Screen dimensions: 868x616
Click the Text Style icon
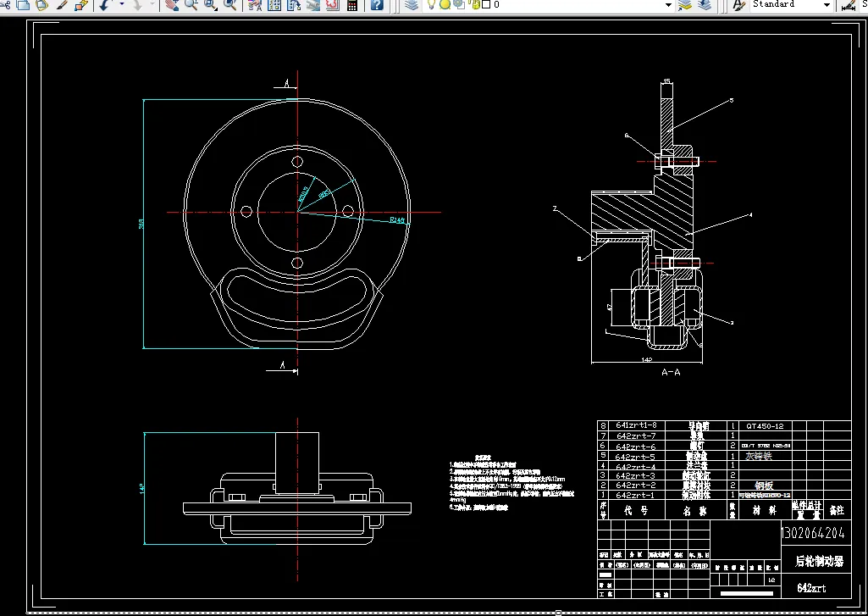[737, 5]
